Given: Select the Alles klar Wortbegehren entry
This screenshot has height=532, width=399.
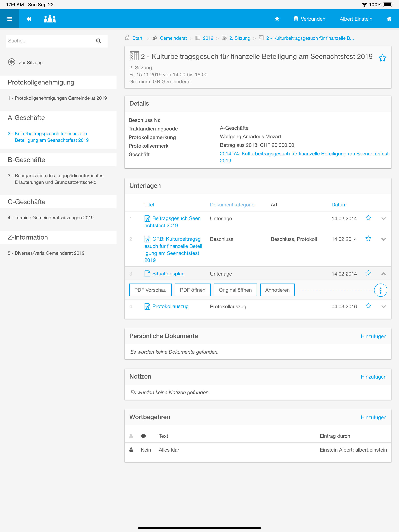Looking at the screenshot, I should (258, 450).
